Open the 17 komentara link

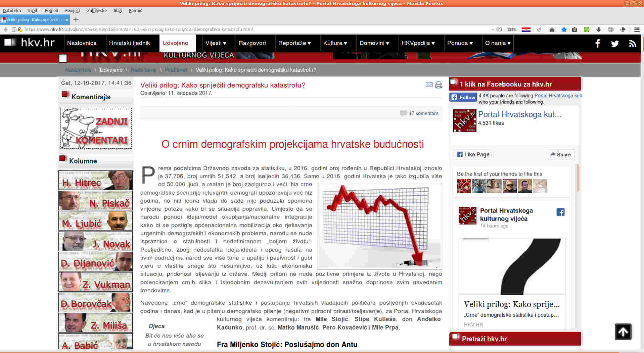pos(423,113)
